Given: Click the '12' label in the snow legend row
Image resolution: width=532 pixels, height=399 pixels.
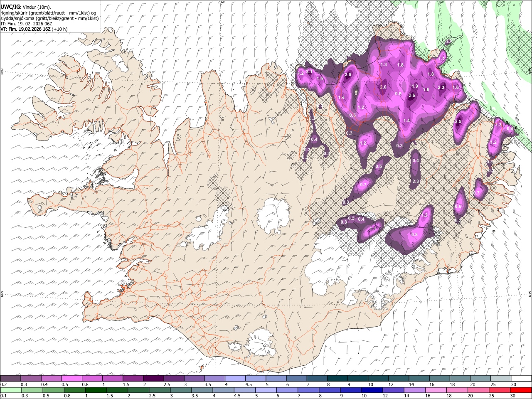Looking at the screenshot, I should click(391, 384).
